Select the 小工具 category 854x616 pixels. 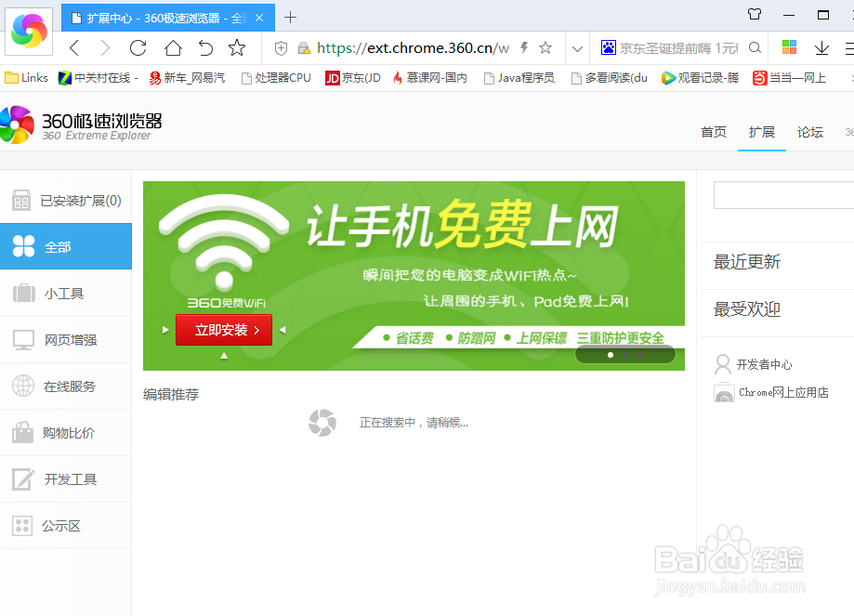(66, 293)
